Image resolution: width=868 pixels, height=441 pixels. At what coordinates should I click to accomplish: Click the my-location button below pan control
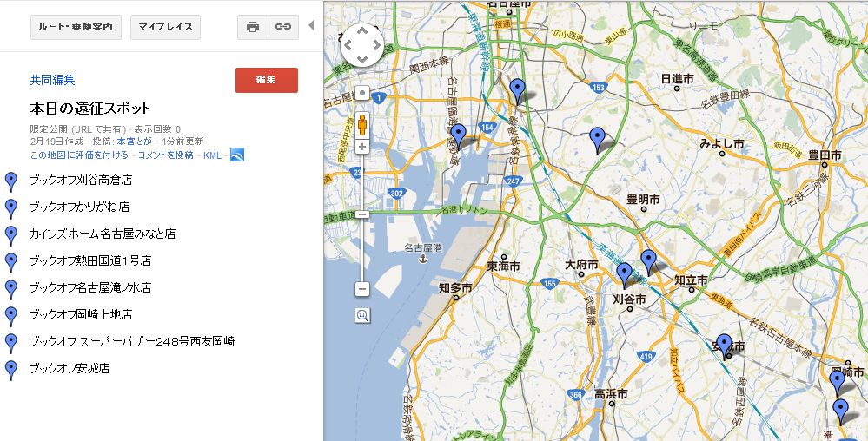(x=362, y=93)
